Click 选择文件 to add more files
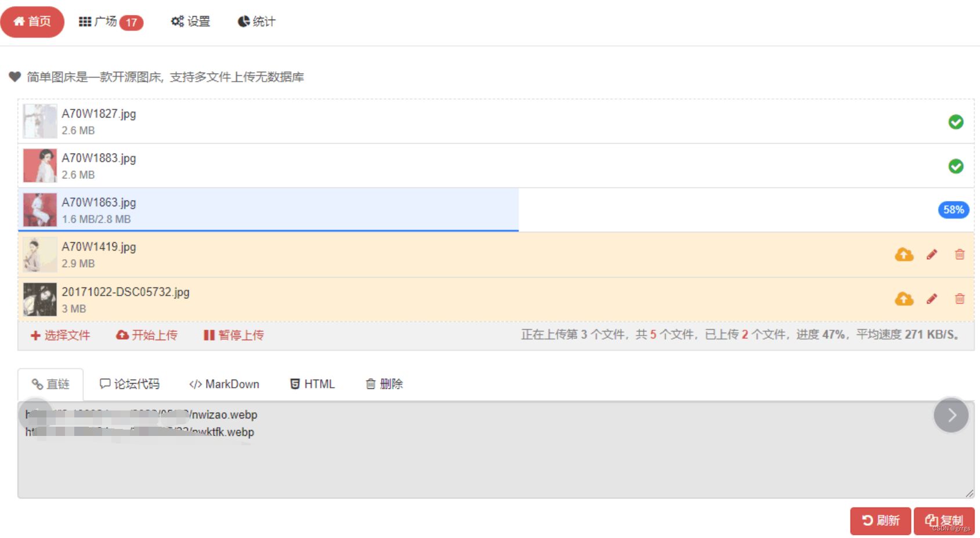This screenshot has width=980, height=538. click(x=60, y=335)
